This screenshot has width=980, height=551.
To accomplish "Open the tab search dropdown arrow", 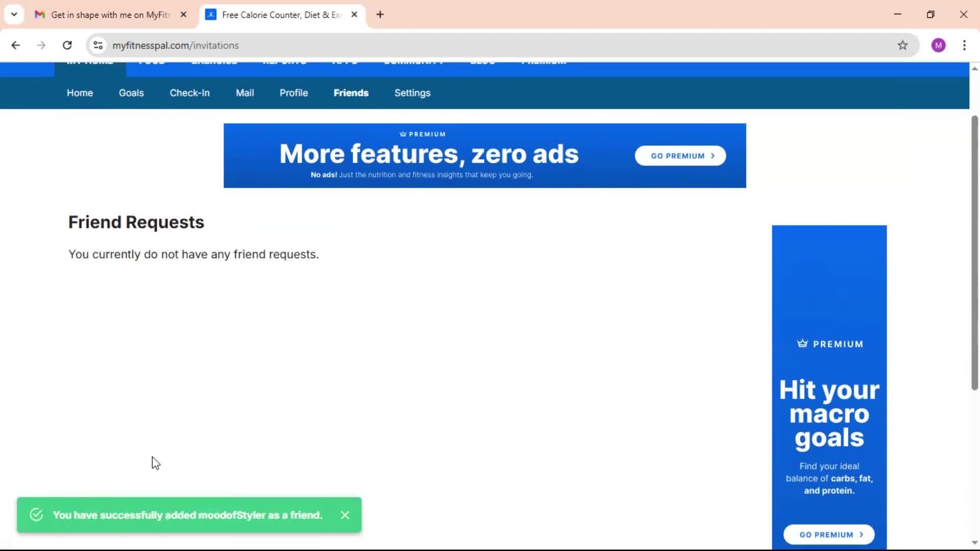I will pos(14,14).
